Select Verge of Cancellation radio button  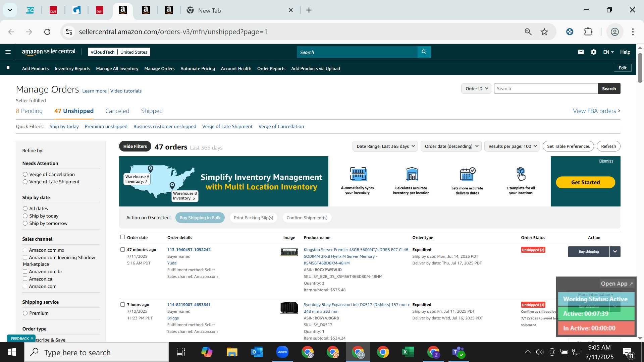click(x=25, y=174)
